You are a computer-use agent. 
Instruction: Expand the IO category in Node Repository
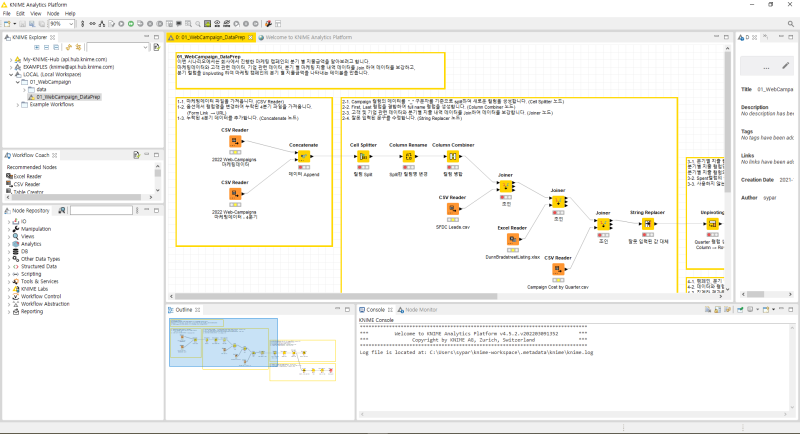tap(9, 222)
